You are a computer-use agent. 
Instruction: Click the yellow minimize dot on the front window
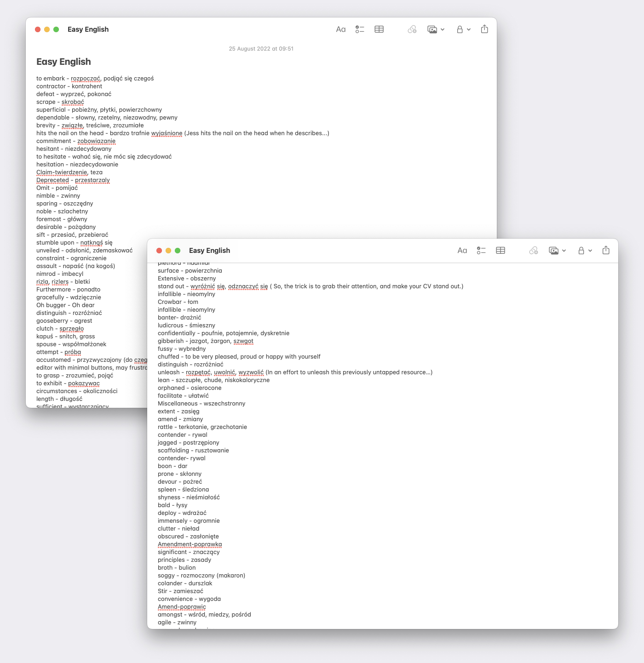coord(168,251)
